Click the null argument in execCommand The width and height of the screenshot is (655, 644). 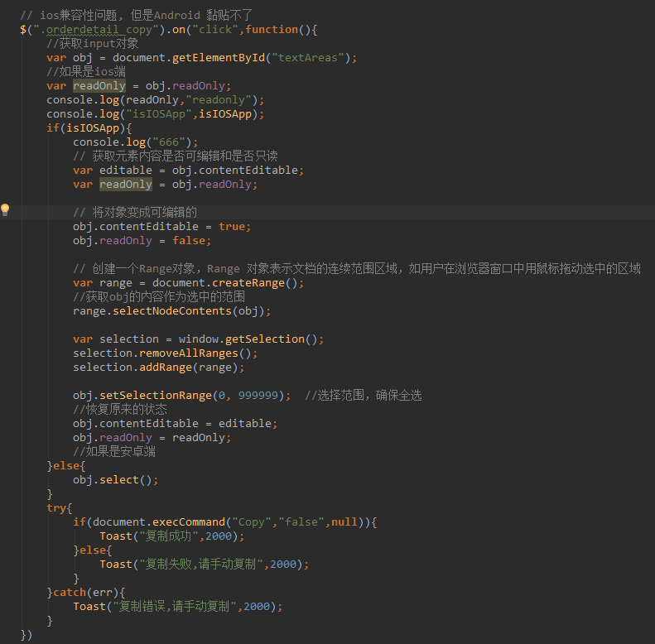344,522
